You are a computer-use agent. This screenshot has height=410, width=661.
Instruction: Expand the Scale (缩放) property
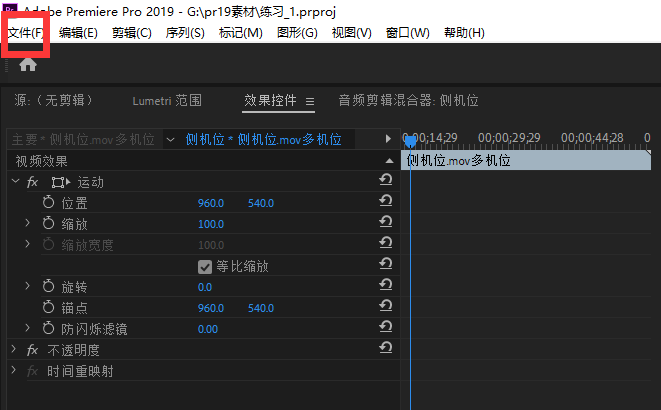pyautogui.click(x=27, y=222)
